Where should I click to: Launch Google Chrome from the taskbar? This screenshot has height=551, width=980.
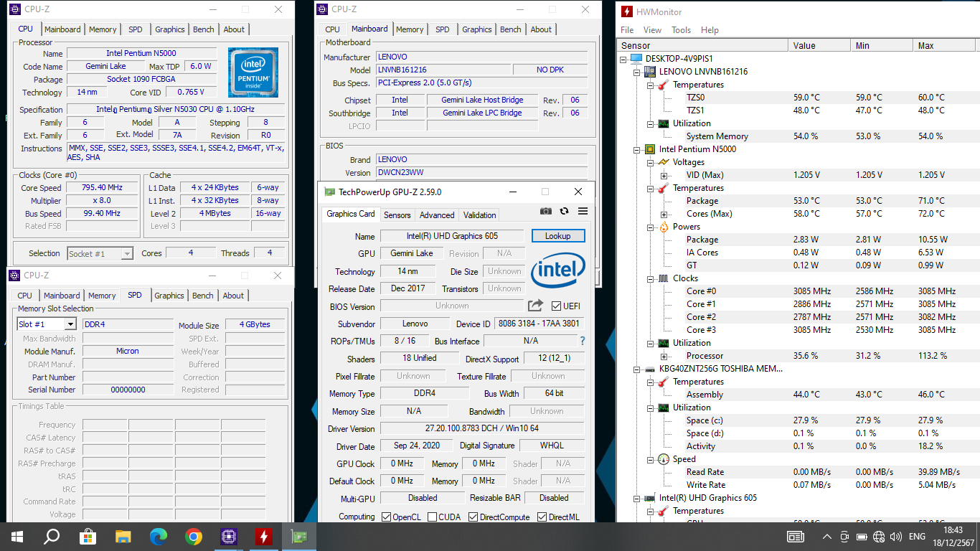[193, 537]
